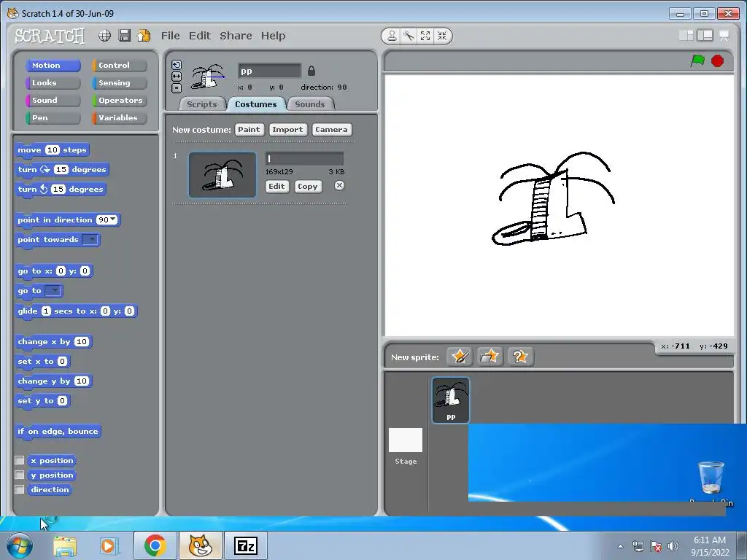Set rotation style to left-right flip only
The height and width of the screenshot is (560, 747).
(177, 77)
